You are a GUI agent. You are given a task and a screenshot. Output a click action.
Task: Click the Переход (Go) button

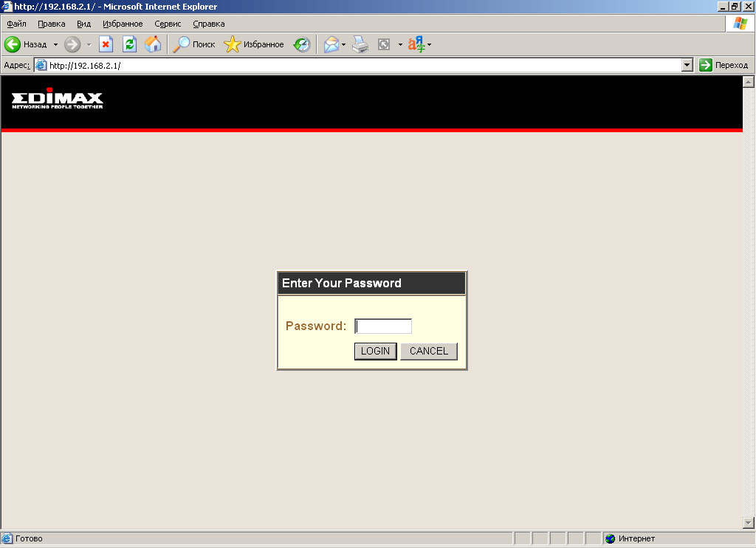(x=724, y=65)
